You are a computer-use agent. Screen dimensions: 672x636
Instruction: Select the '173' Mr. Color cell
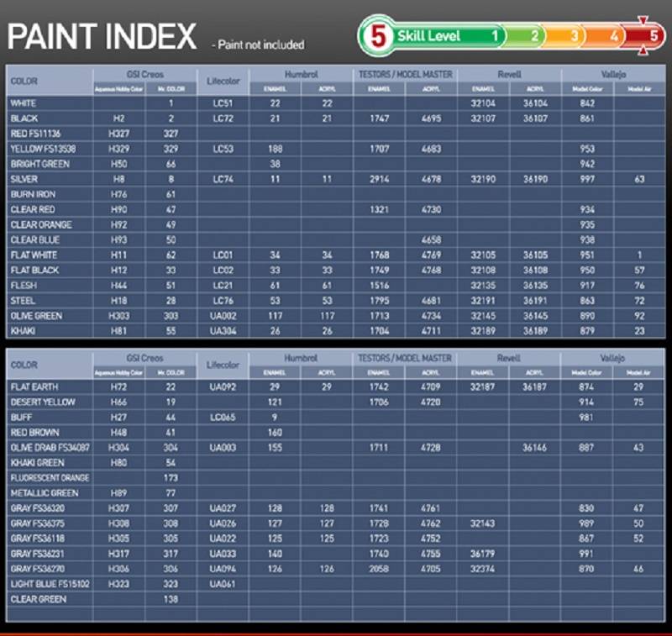pos(171,478)
